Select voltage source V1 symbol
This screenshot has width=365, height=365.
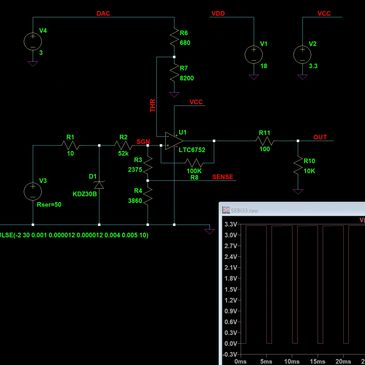coord(253,54)
